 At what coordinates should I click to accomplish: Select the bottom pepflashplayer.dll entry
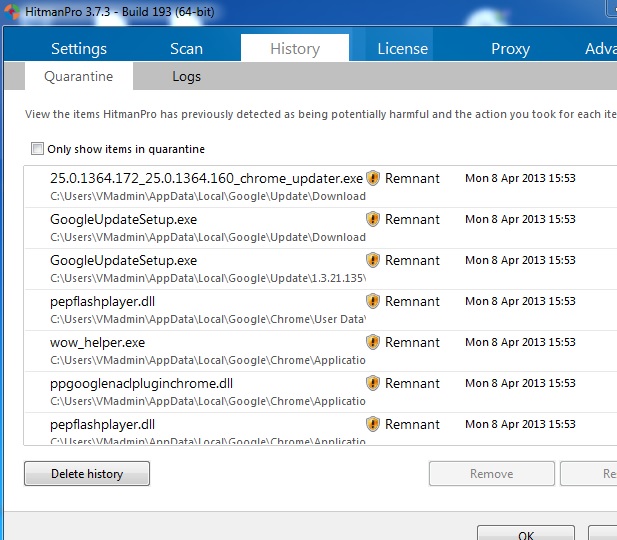(x=321, y=429)
